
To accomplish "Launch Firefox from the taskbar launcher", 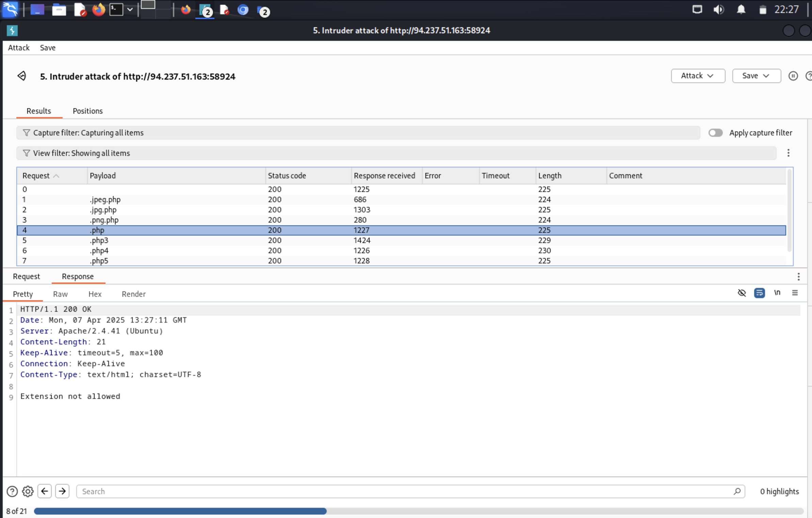I will click(x=99, y=10).
